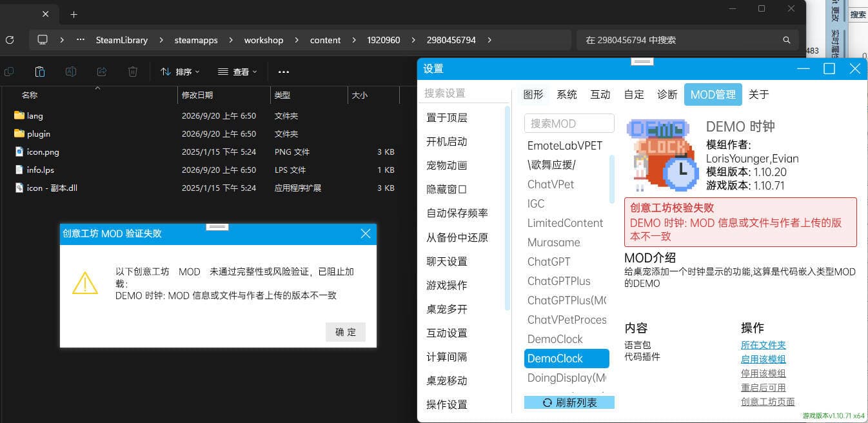
Task: Open the 所在文件夹 link
Action: click(764, 345)
